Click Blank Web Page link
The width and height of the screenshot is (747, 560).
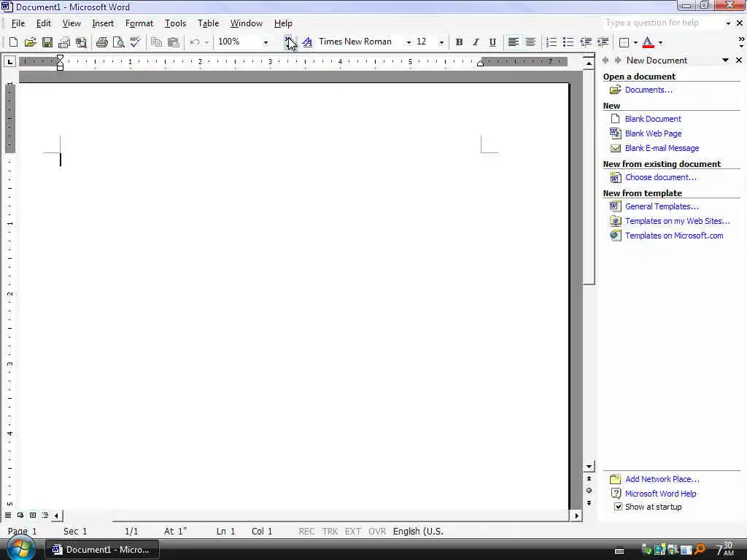coord(653,133)
